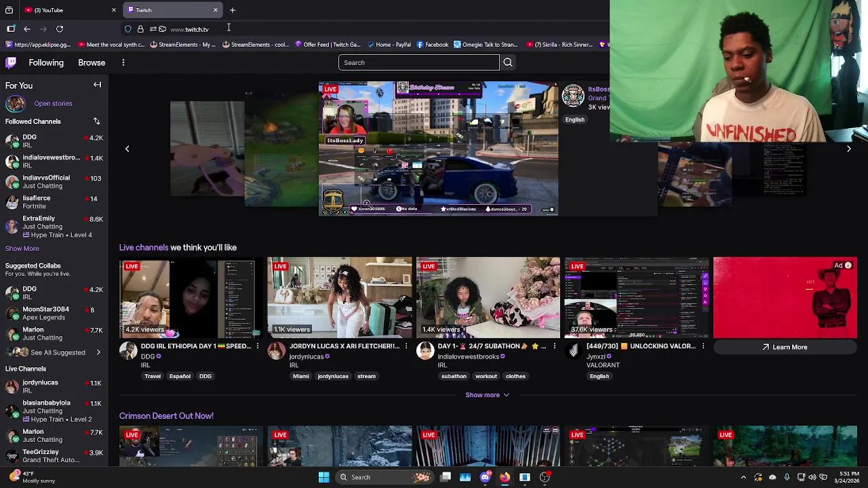This screenshot has width=868, height=488.
Task: Select the Español tag
Action: 180,376
